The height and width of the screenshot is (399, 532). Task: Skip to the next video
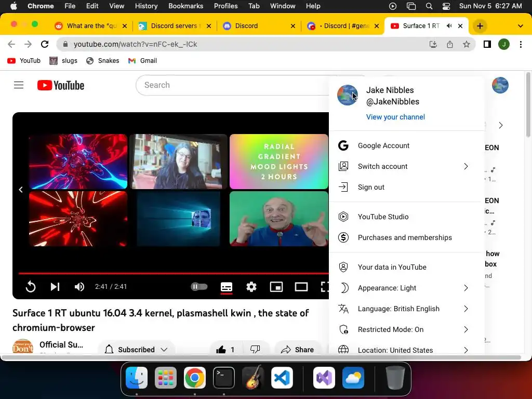55,287
